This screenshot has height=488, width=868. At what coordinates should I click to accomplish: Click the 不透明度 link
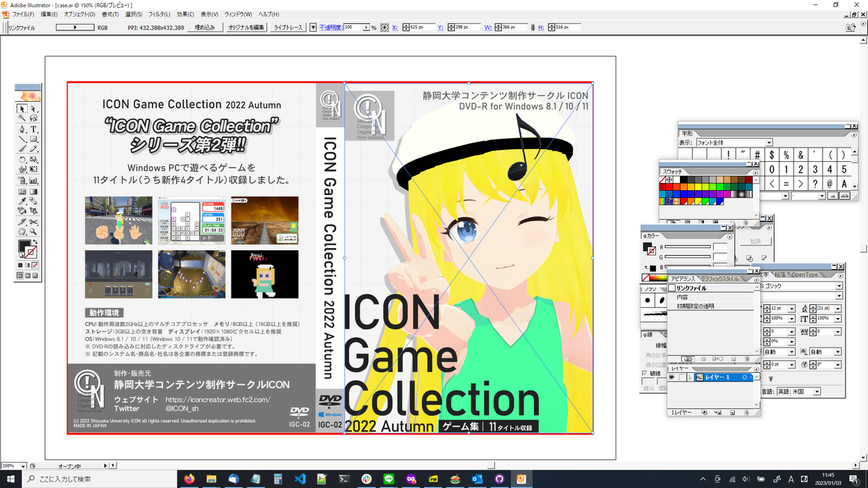click(331, 27)
